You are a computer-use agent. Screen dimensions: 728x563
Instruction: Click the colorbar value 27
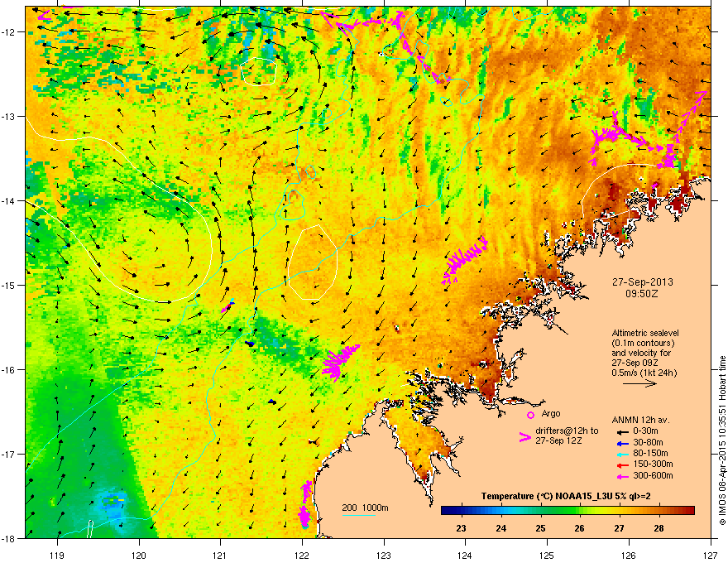tap(619, 528)
